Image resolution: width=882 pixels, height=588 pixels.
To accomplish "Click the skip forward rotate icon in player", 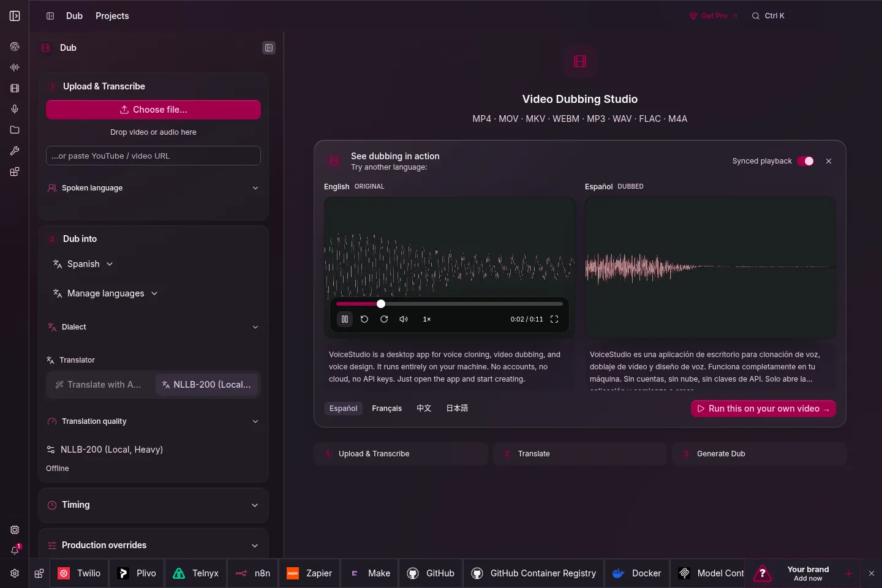I will point(384,319).
